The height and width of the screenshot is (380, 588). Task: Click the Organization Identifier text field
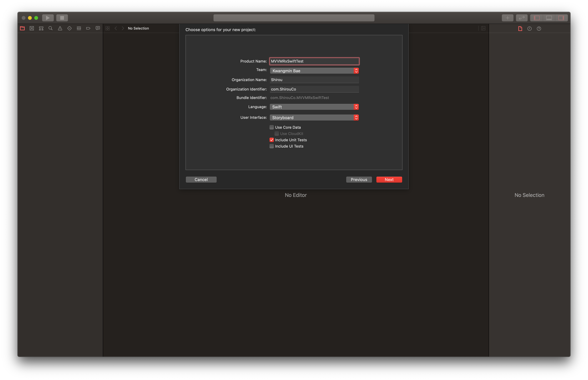click(x=314, y=89)
